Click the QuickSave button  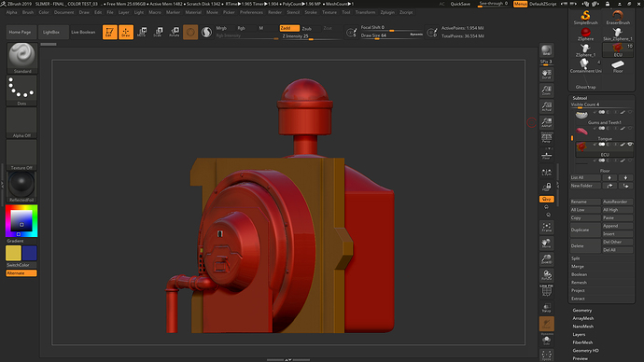click(460, 4)
